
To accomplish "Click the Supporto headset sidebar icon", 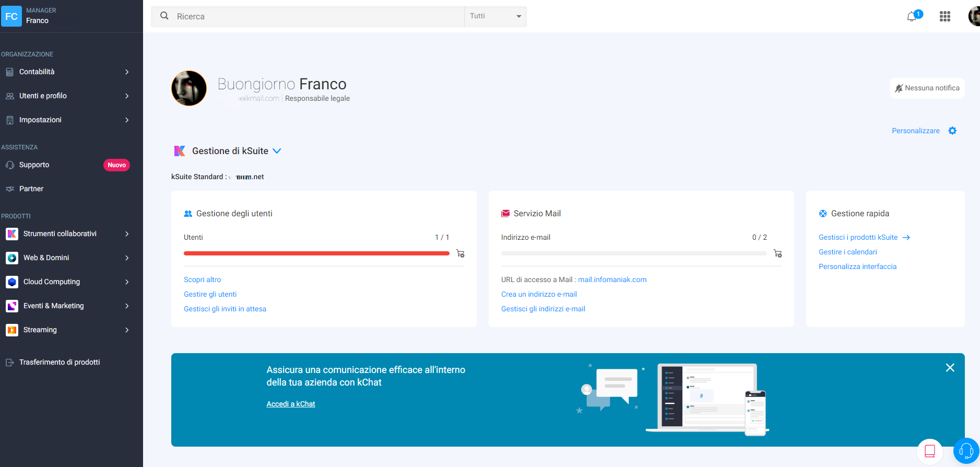I will 10,165.
